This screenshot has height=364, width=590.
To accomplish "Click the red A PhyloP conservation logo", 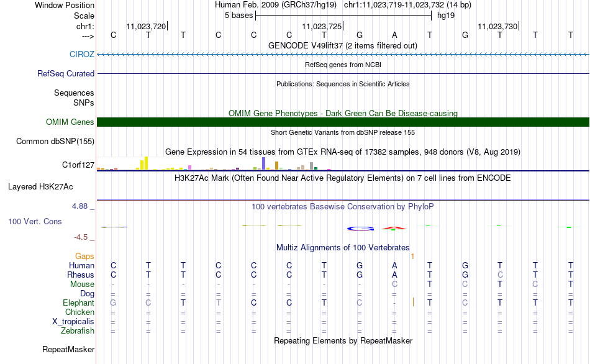I will click(394, 228).
